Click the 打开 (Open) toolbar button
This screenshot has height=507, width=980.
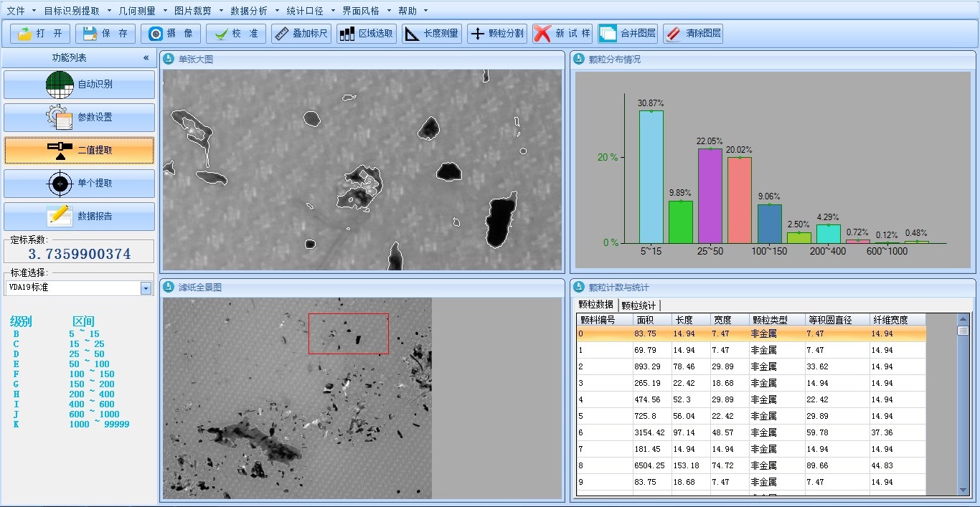40,34
